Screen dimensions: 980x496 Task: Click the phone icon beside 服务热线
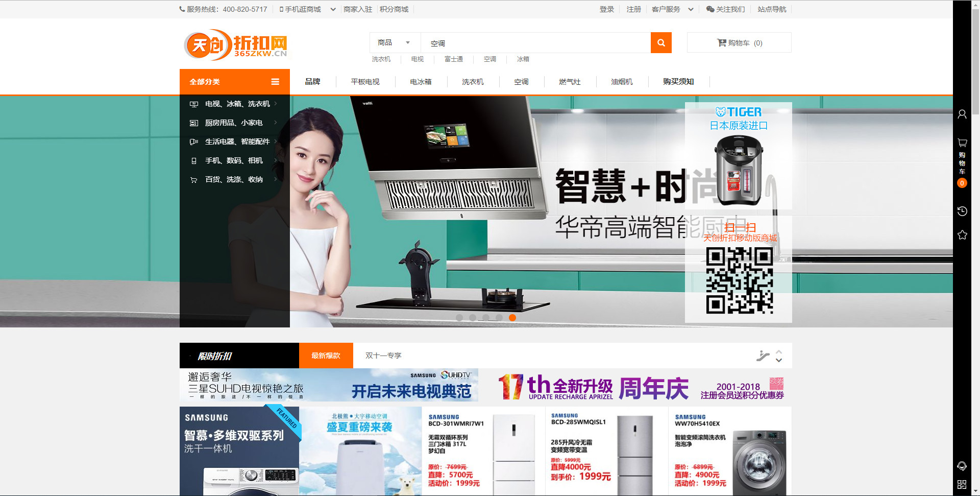coord(182,9)
